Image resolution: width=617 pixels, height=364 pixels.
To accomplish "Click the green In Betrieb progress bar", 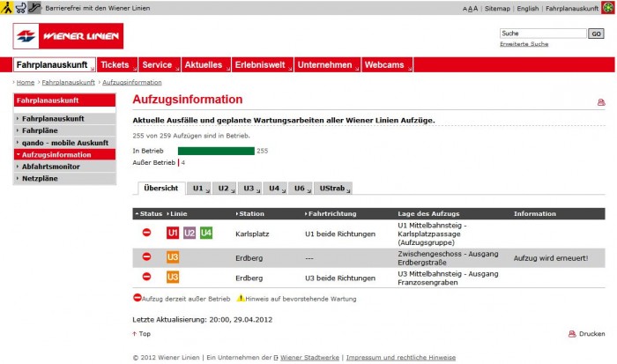I will [x=216, y=151].
